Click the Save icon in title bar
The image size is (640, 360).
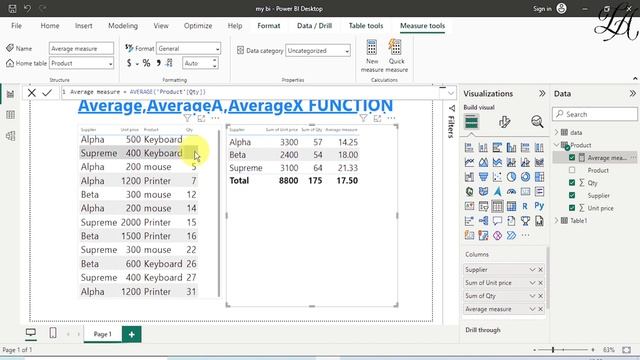coord(12,9)
